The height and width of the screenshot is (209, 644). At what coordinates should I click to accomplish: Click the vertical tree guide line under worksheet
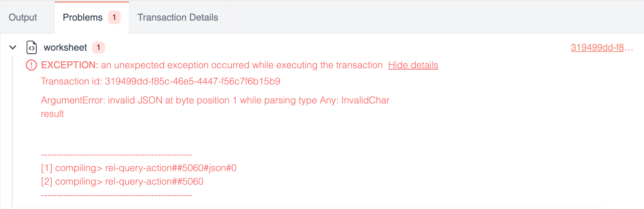point(12,130)
